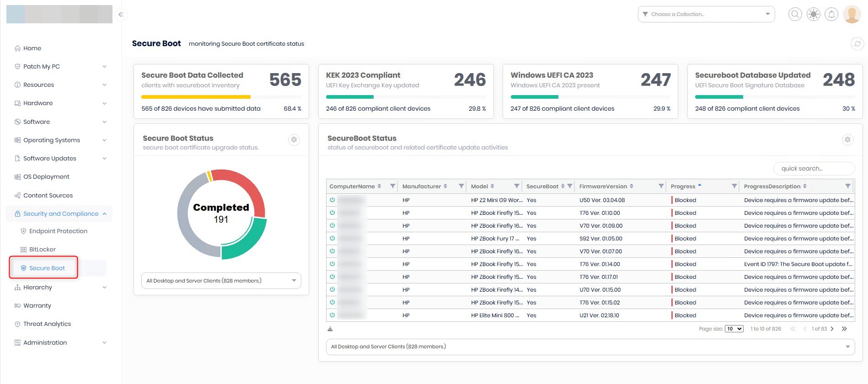Open collection dropdown under donut chart
Image resolution: width=868 pixels, height=384 pixels.
(221, 281)
